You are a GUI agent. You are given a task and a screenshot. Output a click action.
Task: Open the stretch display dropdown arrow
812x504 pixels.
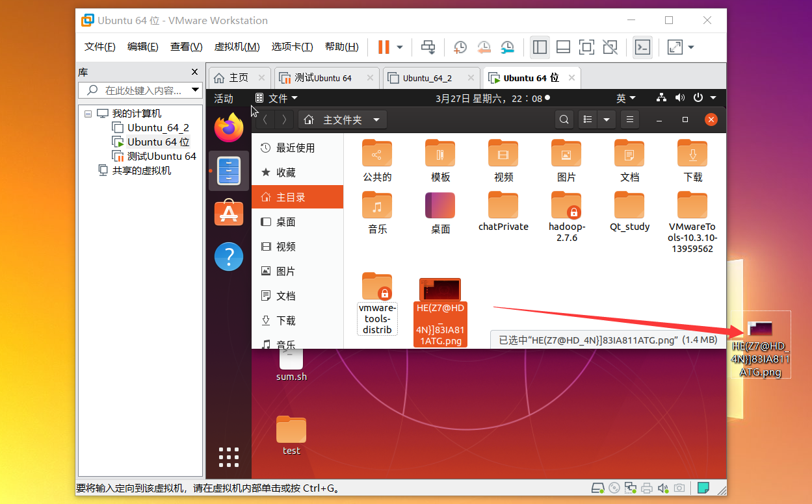(691, 47)
